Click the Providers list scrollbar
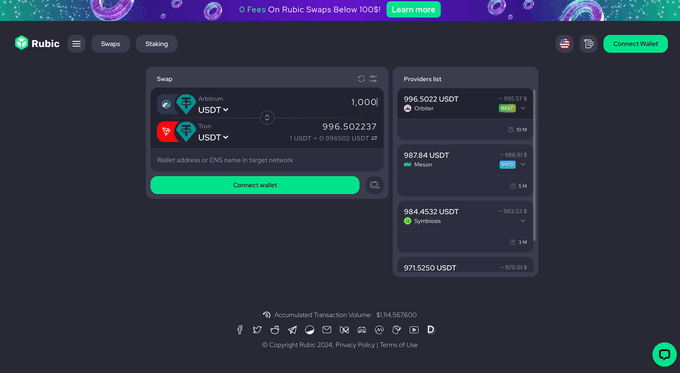 (534, 165)
